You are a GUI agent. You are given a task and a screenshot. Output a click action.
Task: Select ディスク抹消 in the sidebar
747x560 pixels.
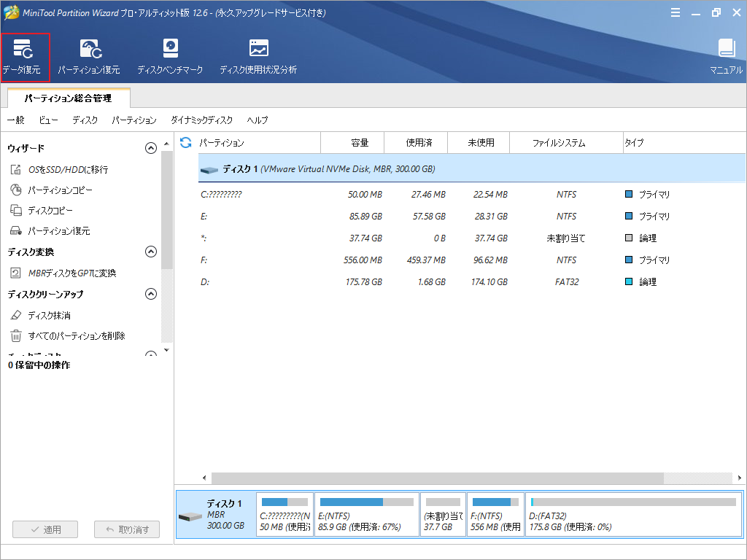coord(49,316)
